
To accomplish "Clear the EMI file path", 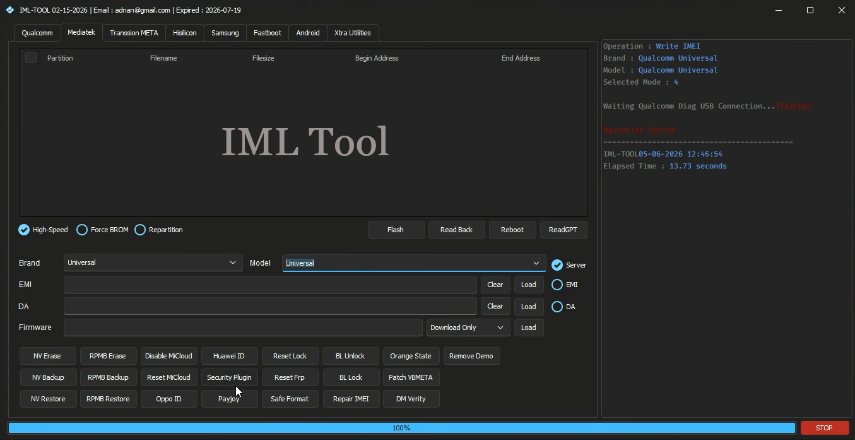I will [495, 285].
